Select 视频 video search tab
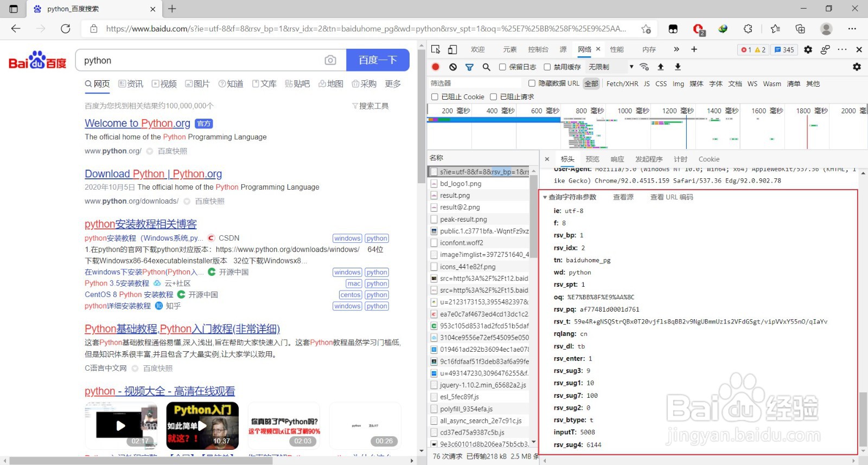This screenshot has height=465, width=868. coord(164,83)
